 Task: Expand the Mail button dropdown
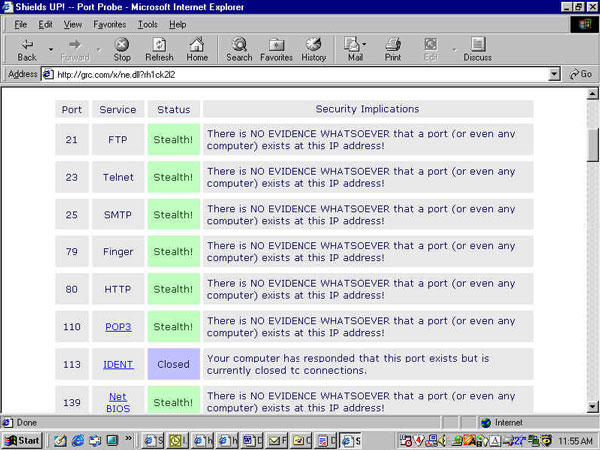click(365, 45)
